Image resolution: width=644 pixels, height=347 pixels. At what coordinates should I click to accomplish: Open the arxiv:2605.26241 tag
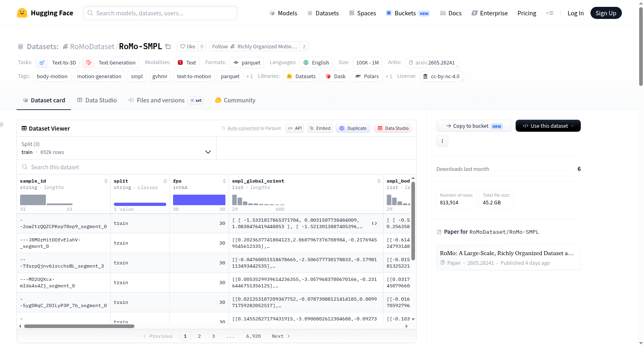tap(431, 62)
